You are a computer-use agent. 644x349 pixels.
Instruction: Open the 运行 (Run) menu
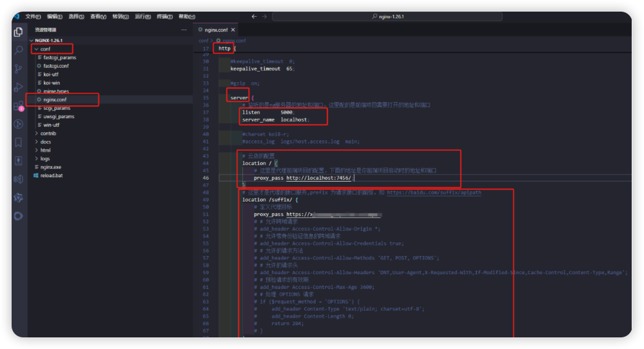click(x=143, y=16)
